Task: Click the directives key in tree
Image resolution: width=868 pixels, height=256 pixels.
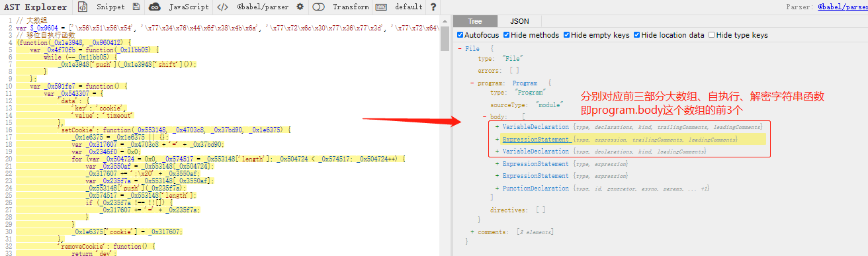Action: click(509, 210)
